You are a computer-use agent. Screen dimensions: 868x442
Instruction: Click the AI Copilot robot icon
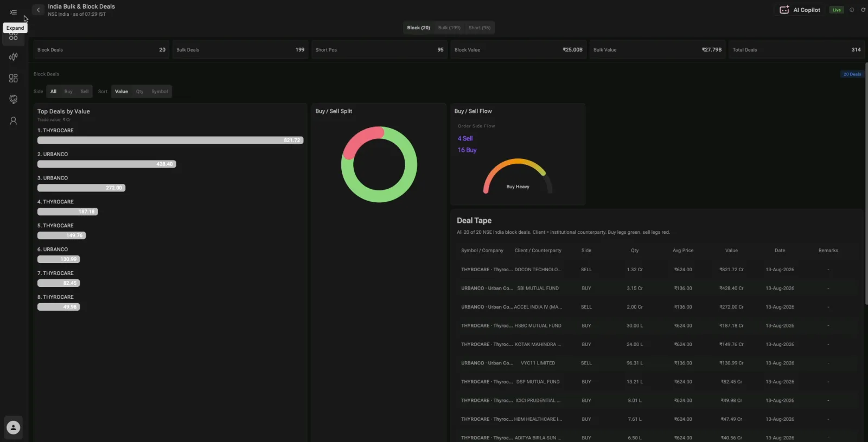(784, 10)
